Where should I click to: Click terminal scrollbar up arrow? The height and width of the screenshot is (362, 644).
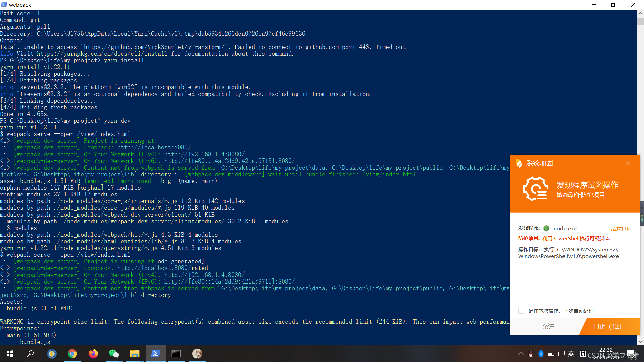click(x=640, y=13)
